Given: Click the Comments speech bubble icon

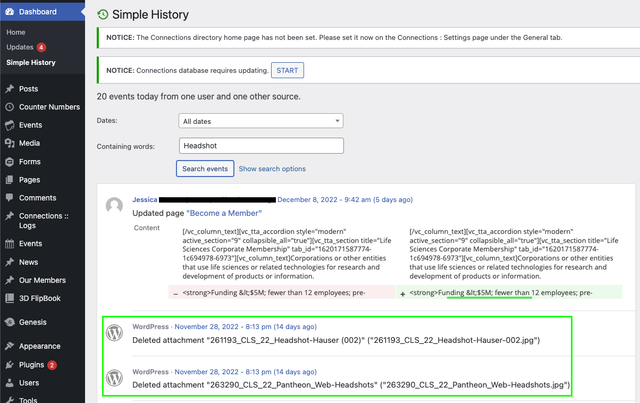Looking at the screenshot, I should [x=9, y=198].
